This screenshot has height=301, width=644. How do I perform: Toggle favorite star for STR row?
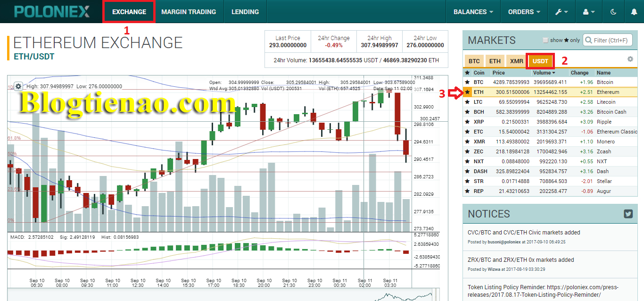(467, 181)
